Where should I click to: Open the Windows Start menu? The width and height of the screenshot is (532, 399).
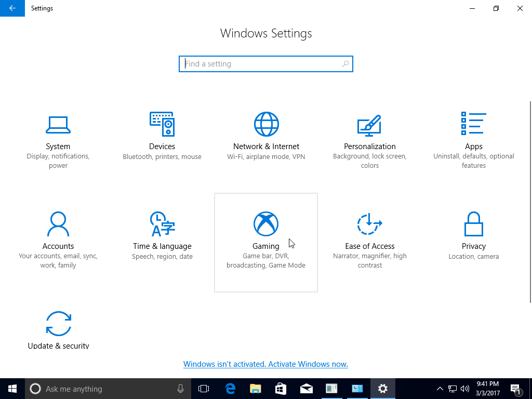[x=12, y=389]
